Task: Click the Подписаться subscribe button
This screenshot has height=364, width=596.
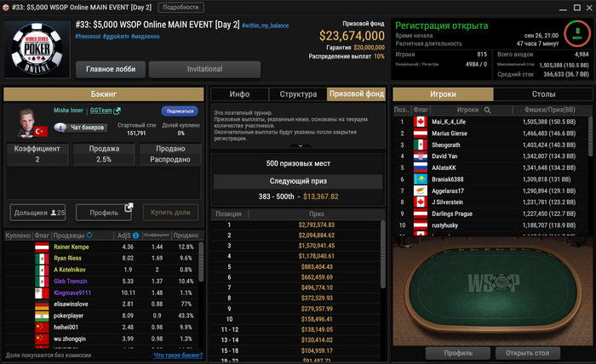Action: click(180, 111)
